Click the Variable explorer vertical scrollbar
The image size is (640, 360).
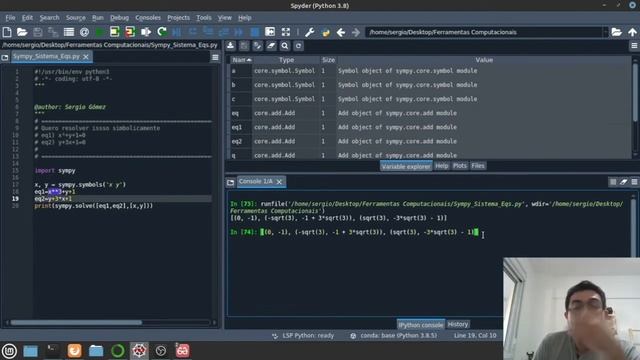(635, 92)
